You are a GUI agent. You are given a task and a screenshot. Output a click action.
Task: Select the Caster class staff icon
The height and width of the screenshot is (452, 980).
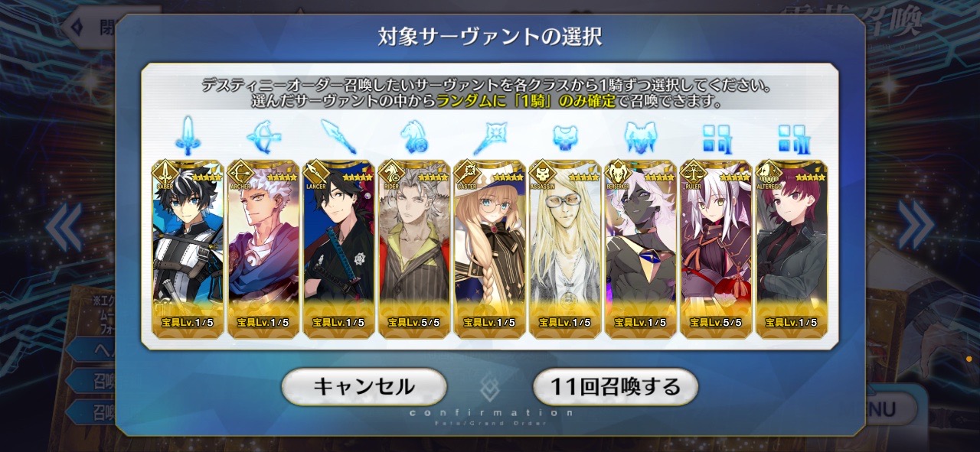pyautogui.click(x=488, y=137)
